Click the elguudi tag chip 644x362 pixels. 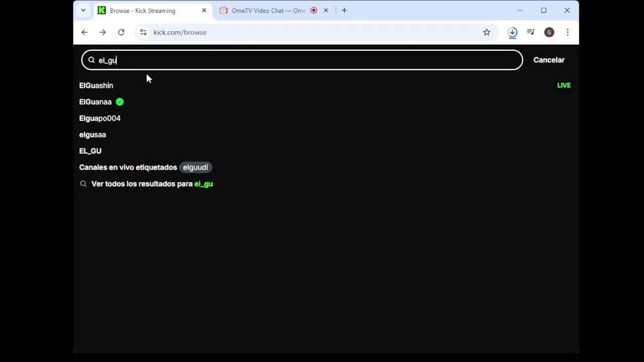pos(196,167)
